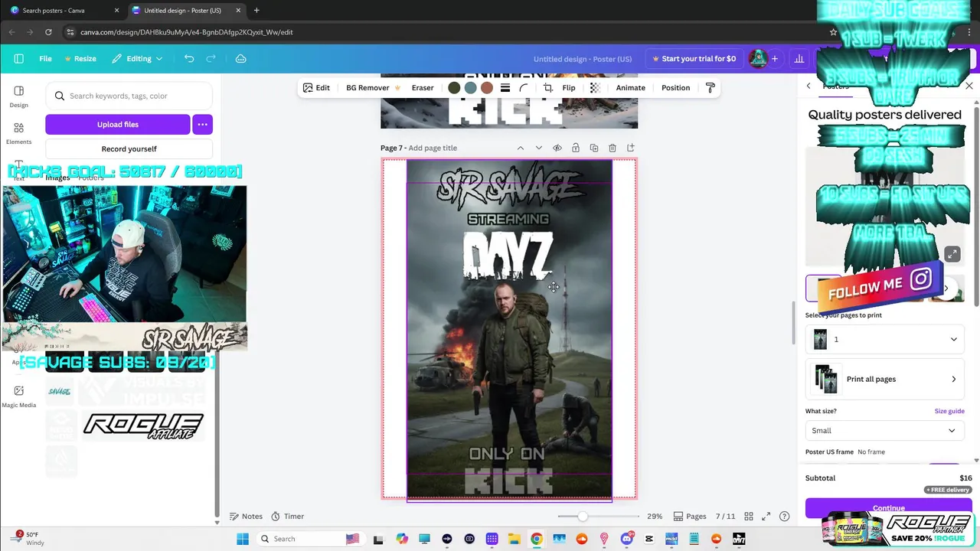
Task: Expand Print all pages option
Action: [x=884, y=379]
